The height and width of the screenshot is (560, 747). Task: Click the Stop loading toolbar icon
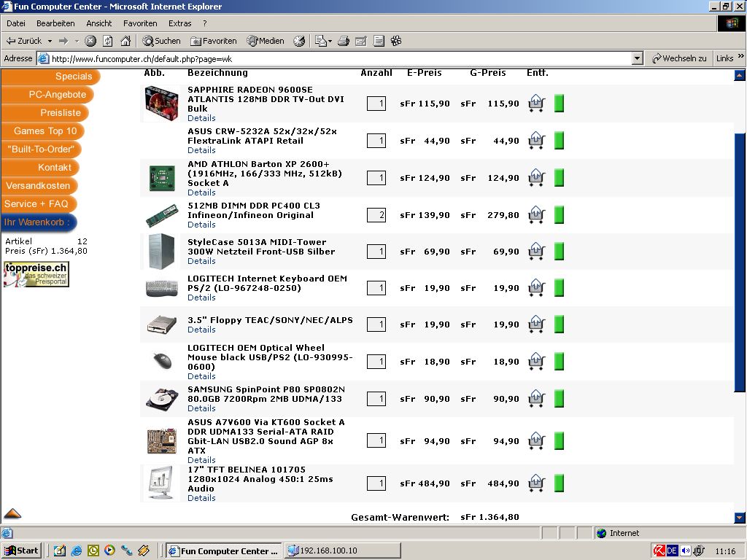[x=90, y=41]
